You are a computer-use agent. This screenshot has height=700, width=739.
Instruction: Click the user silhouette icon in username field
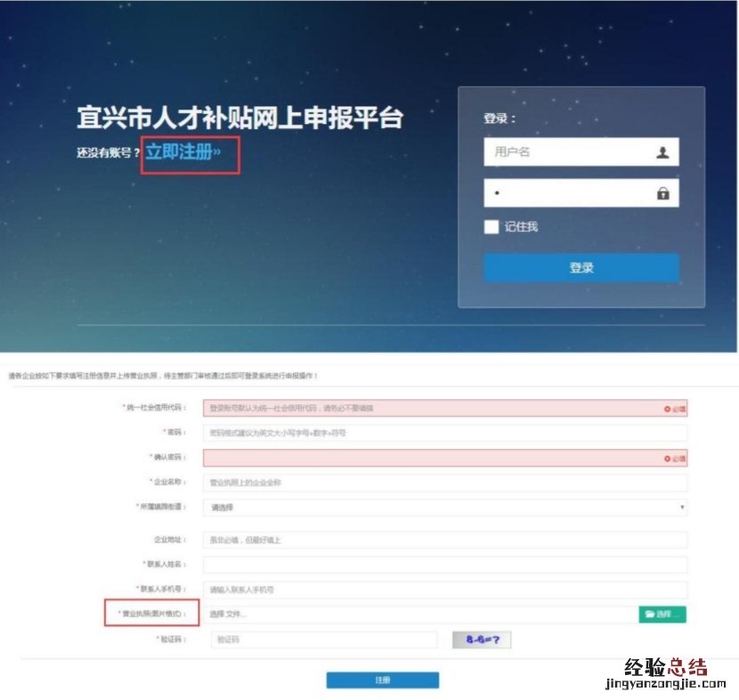662,152
